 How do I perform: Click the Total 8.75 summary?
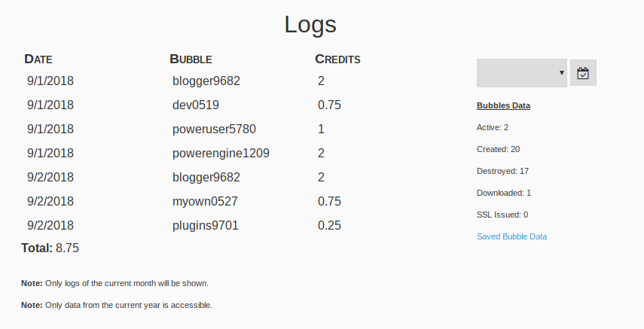point(50,248)
